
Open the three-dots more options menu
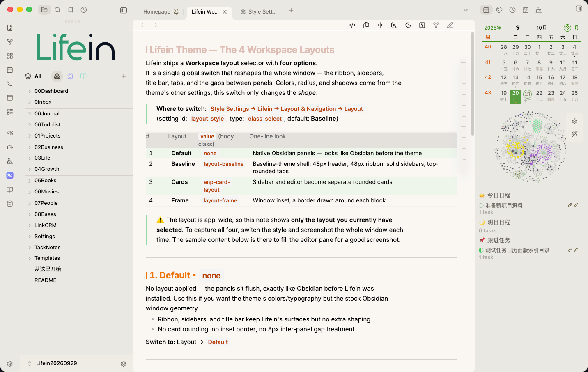click(x=464, y=25)
